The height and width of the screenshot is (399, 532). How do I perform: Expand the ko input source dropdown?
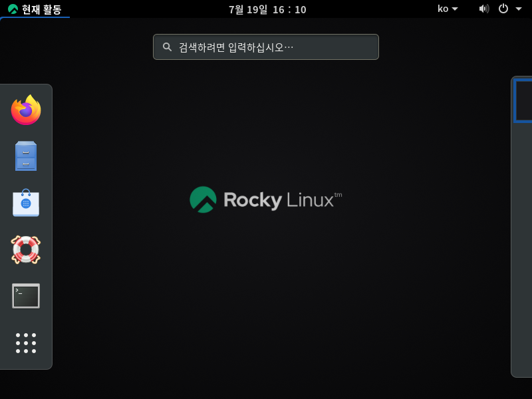coord(448,9)
